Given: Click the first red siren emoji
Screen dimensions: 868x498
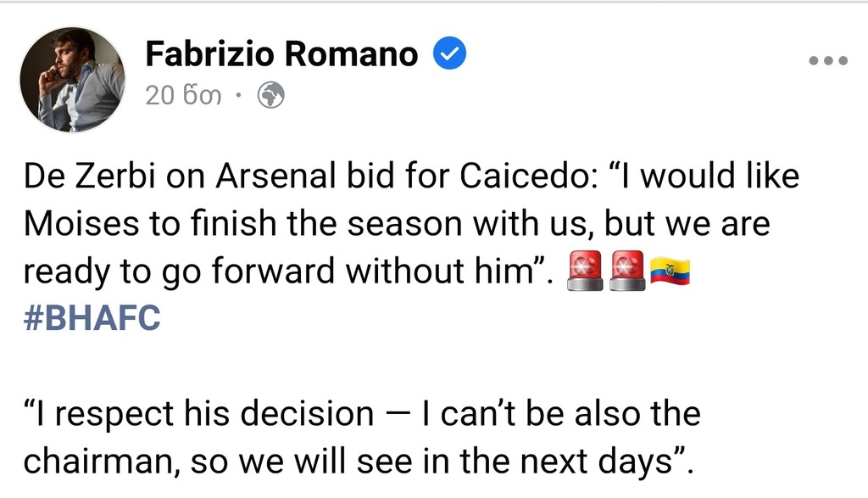Looking at the screenshot, I should [x=581, y=271].
